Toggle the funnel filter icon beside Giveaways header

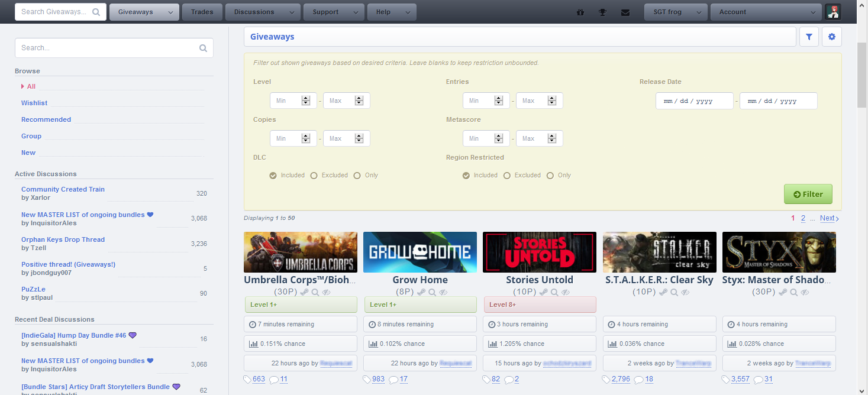point(809,37)
